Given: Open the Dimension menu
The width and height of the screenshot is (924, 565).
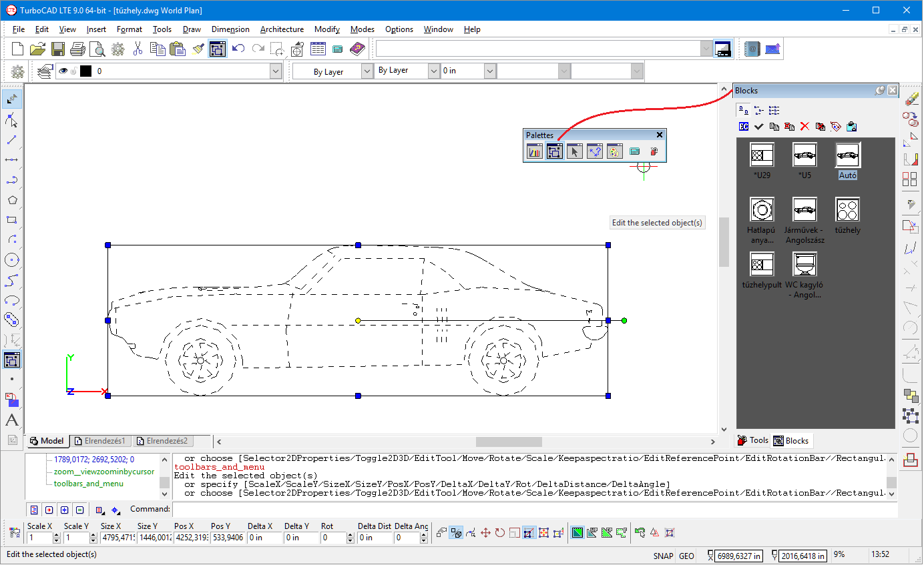Looking at the screenshot, I should [x=230, y=29].
